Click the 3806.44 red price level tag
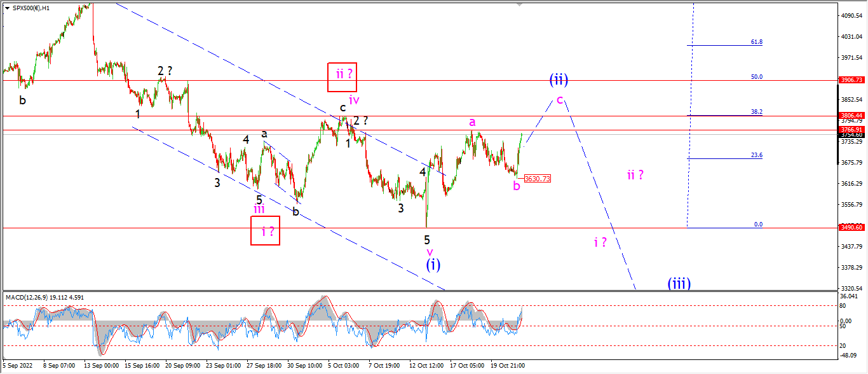Image resolution: width=868 pixels, height=374 pixels. click(850, 116)
